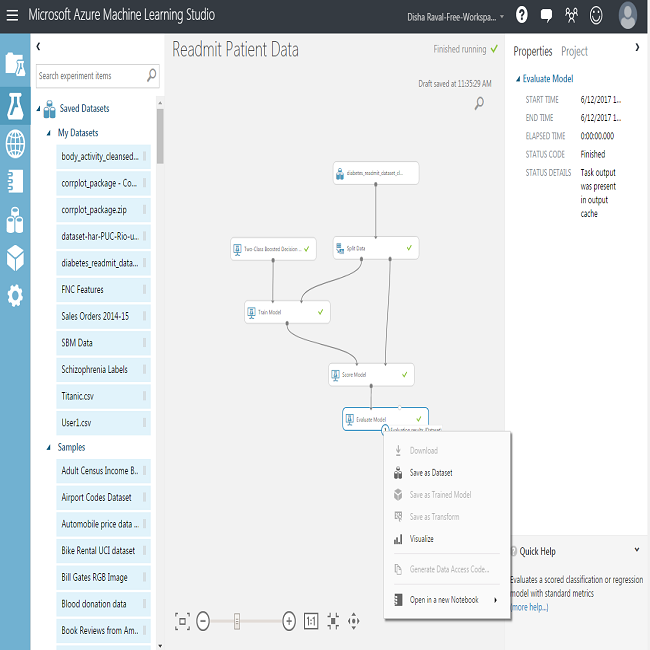Open the more help link
This screenshot has width=650, height=650.
(529, 607)
